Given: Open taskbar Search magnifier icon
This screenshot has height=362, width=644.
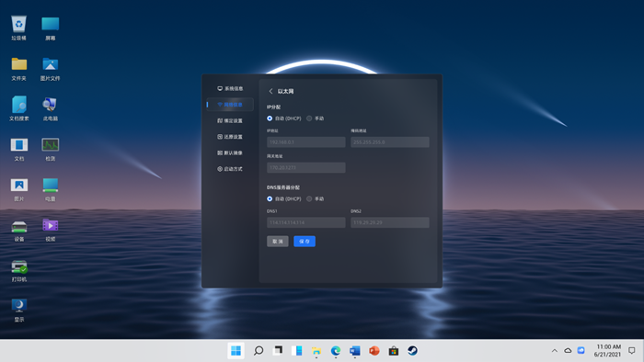Looking at the screenshot, I should coord(259,351).
